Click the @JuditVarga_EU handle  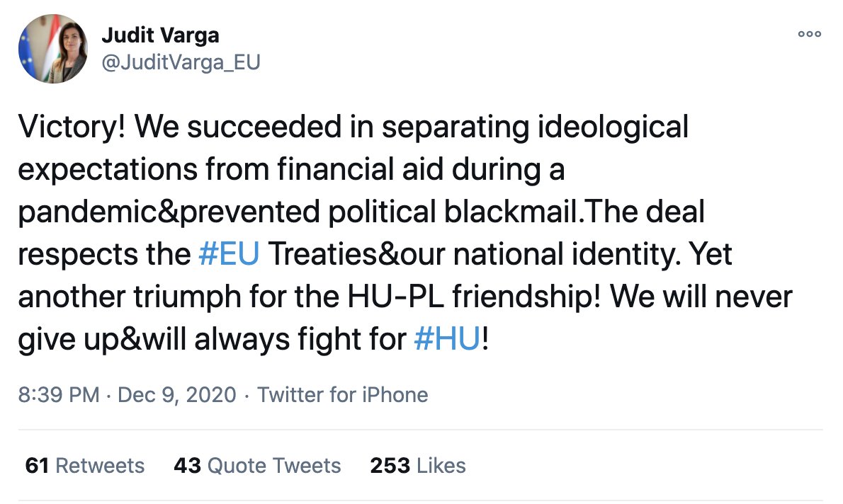click(181, 62)
